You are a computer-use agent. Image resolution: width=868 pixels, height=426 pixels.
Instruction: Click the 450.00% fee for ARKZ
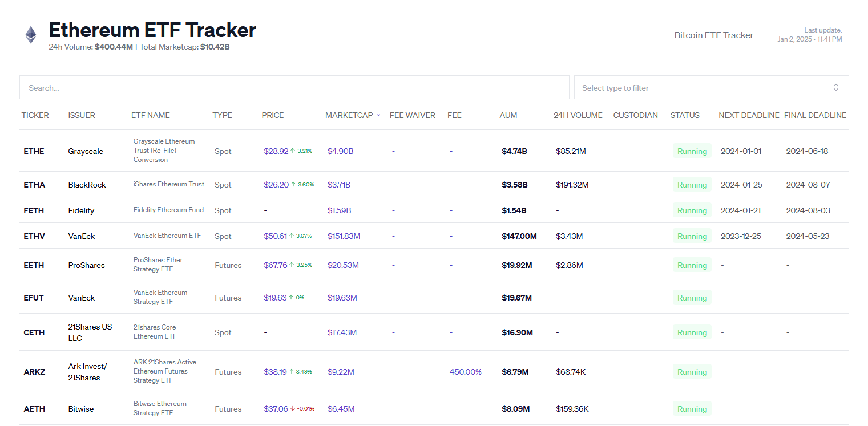466,372
